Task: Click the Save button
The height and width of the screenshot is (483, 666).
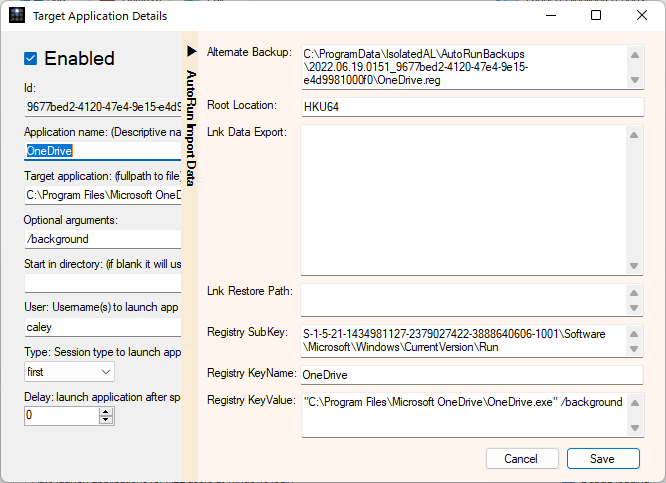Action: (603, 459)
